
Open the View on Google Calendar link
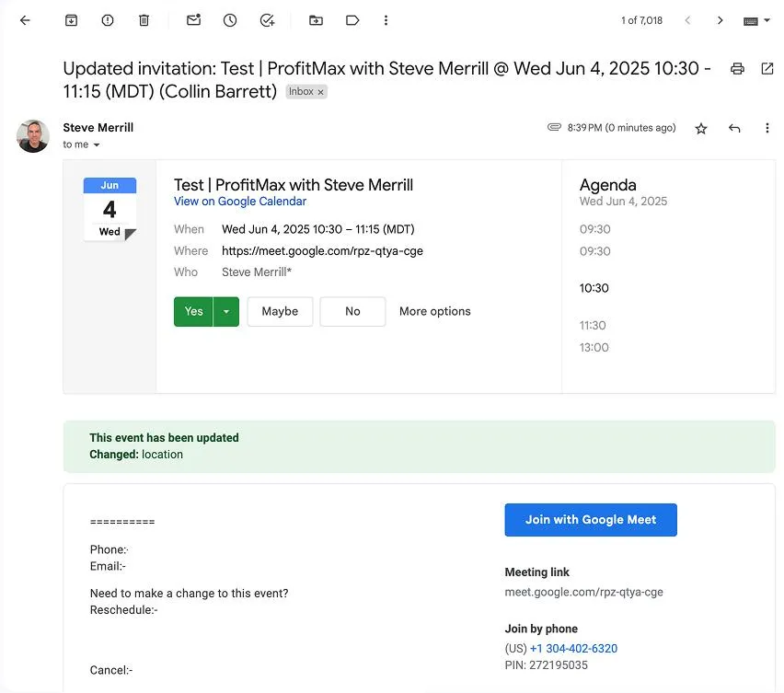pyautogui.click(x=240, y=202)
